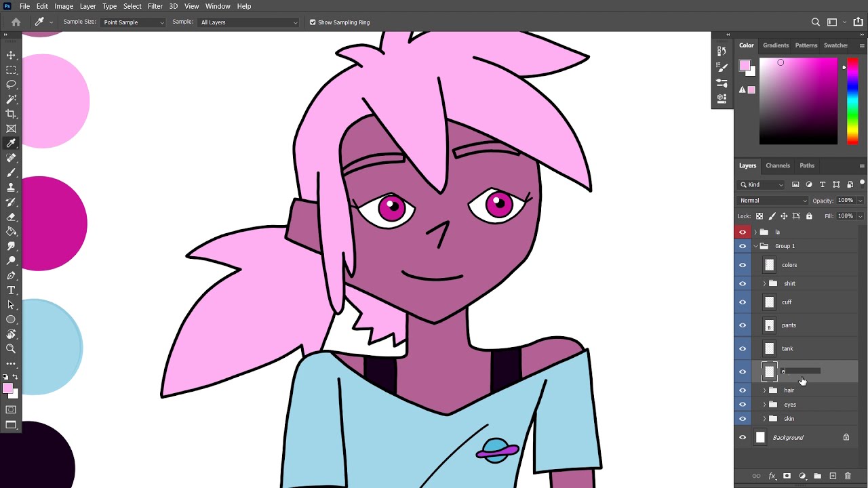Select the Pen tool
The image size is (868, 488).
[x=11, y=276]
